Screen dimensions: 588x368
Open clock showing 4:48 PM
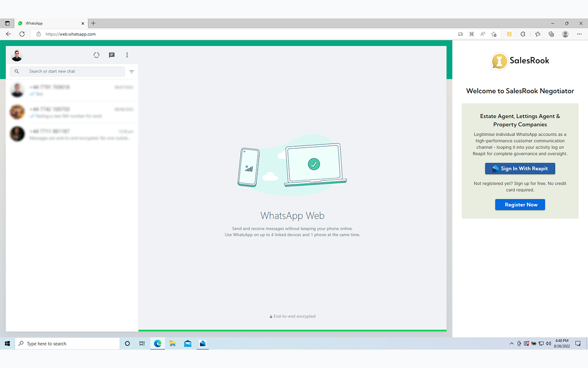562,344
